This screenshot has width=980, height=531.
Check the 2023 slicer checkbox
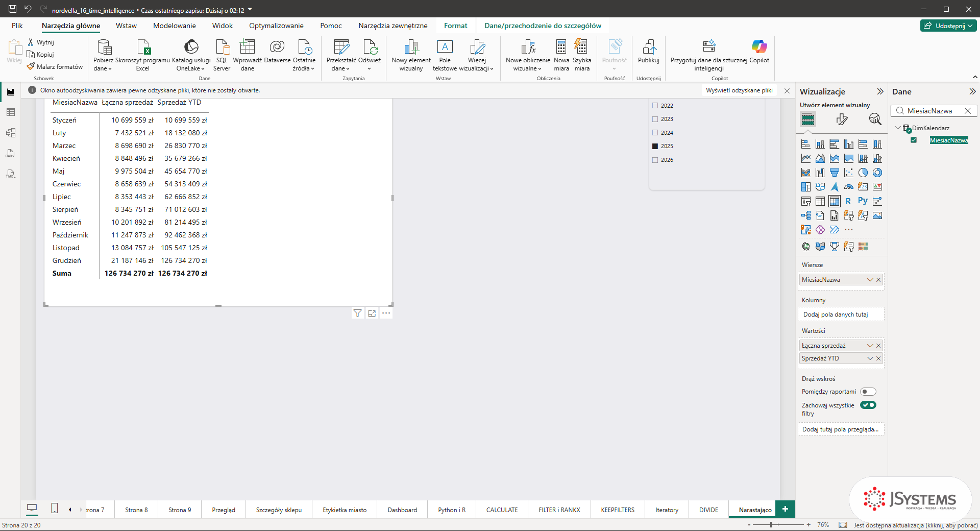pos(655,119)
